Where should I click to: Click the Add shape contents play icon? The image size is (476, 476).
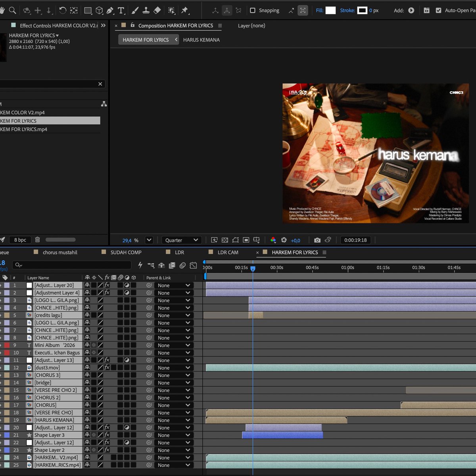pyautogui.click(x=411, y=10)
